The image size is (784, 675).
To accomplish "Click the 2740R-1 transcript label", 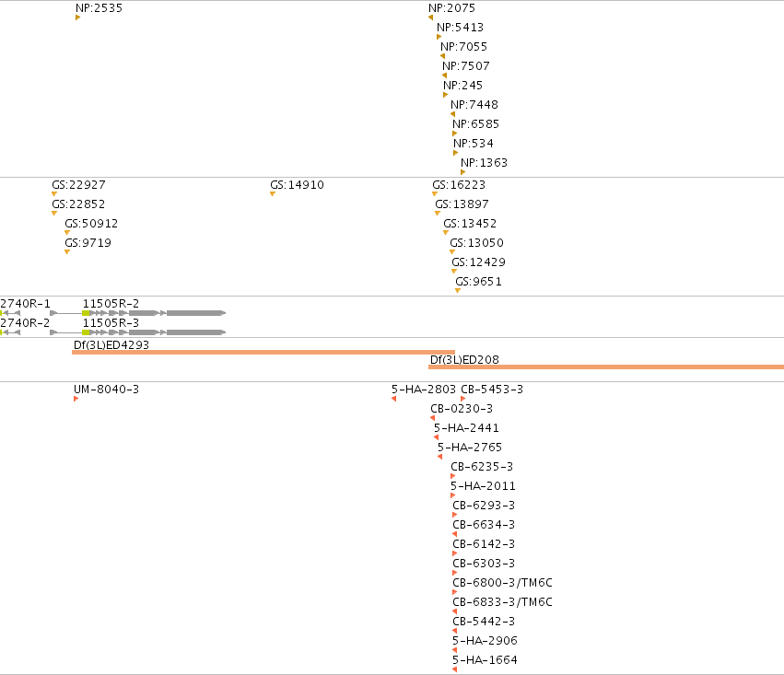I will point(25,304).
